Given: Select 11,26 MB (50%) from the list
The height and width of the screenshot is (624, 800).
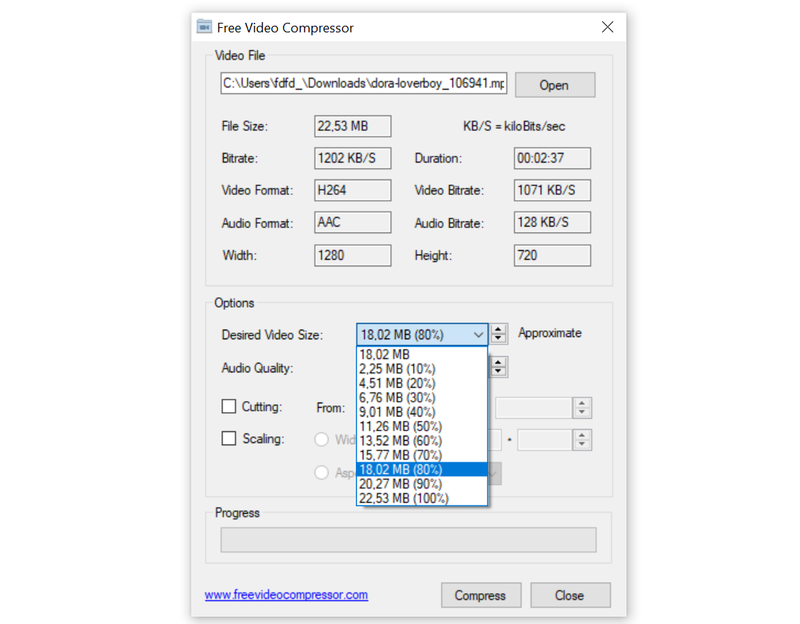Looking at the screenshot, I should click(422, 426).
